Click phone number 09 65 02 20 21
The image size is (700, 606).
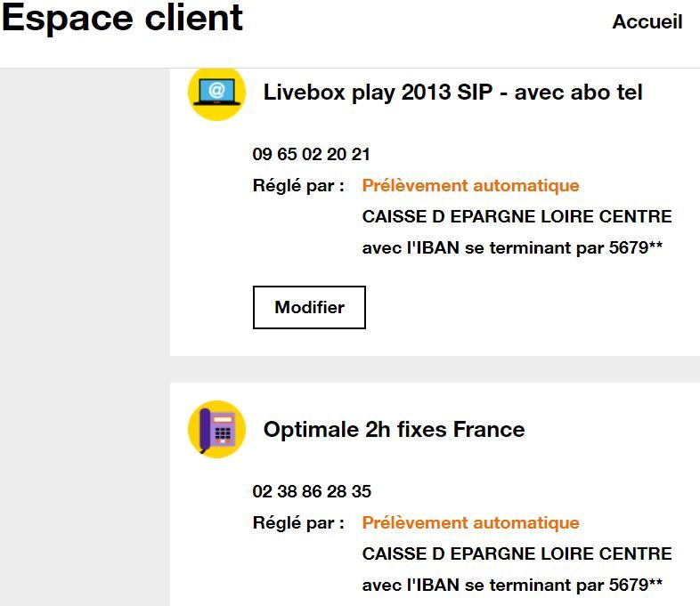point(311,154)
